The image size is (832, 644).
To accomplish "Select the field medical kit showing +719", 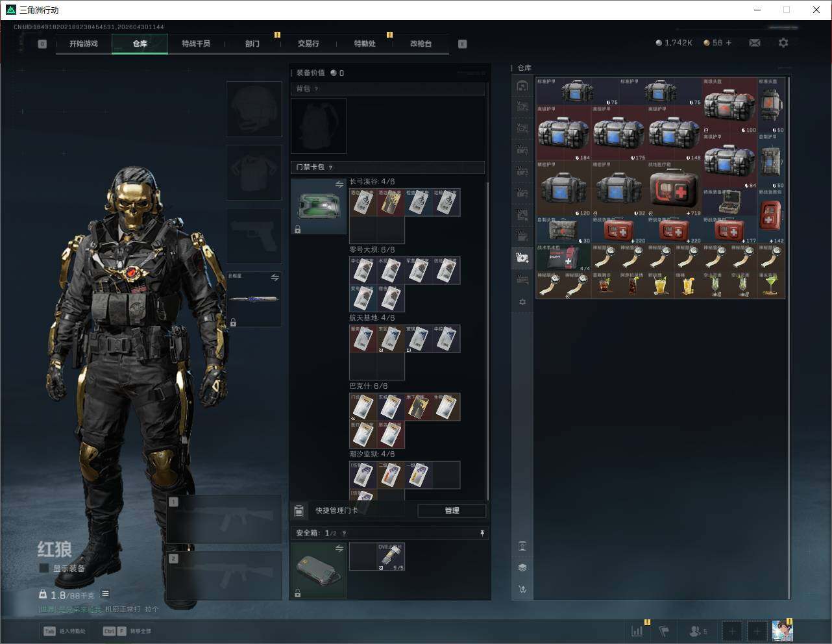I will [x=675, y=188].
